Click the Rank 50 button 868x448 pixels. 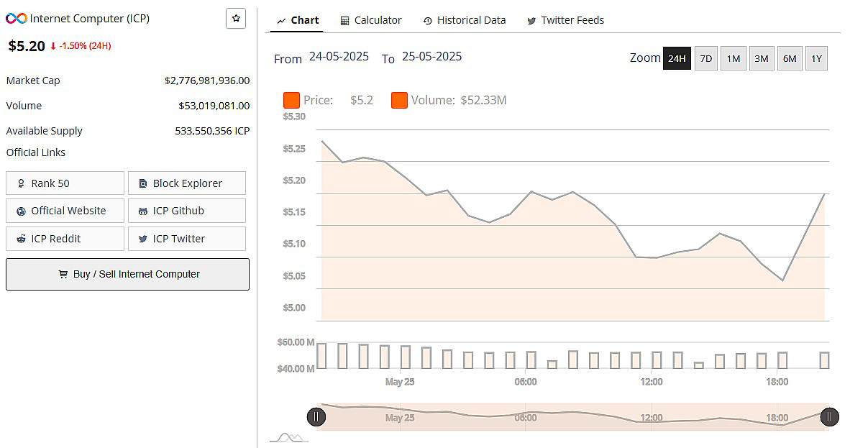click(x=65, y=183)
